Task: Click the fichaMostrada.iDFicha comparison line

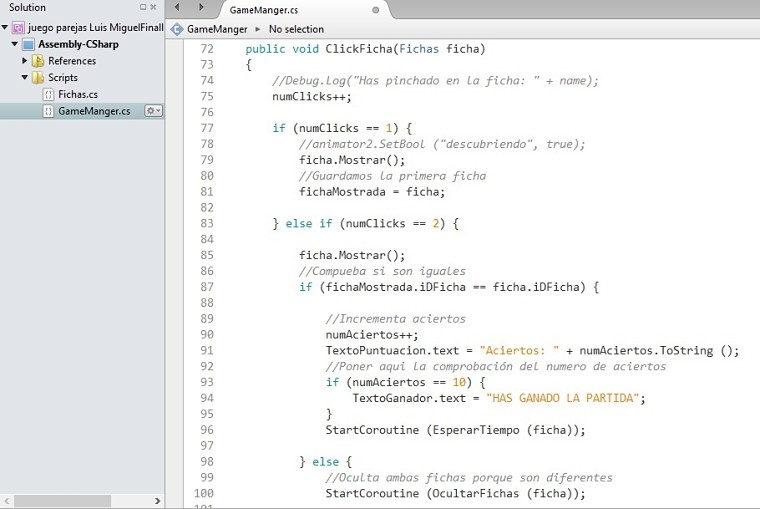Action: [x=449, y=287]
